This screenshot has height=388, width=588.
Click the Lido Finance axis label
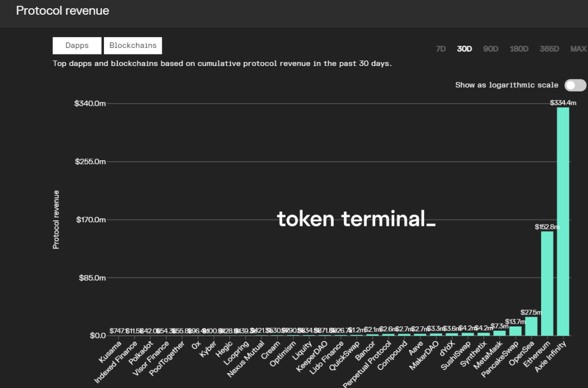click(x=326, y=358)
